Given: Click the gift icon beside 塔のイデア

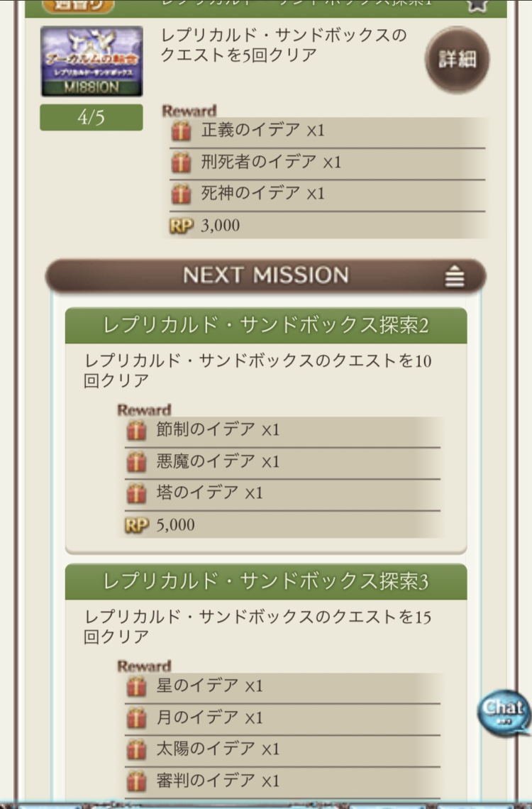Looking at the screenshot, I should pos(137,493).
